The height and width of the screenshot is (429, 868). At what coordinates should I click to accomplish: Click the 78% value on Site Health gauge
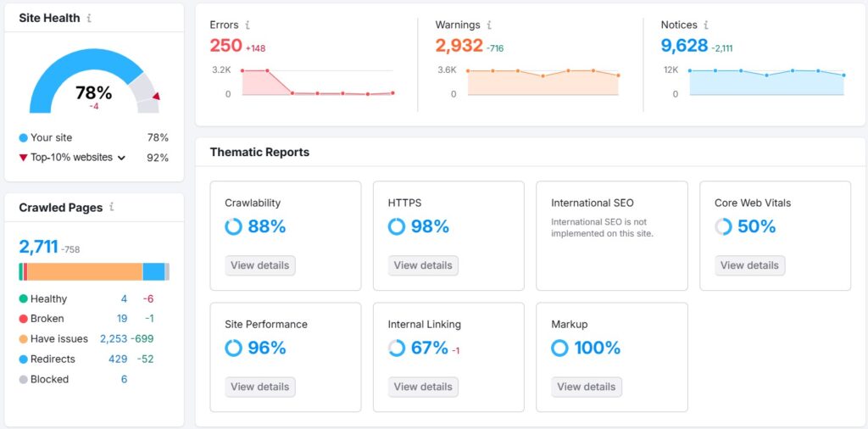(93, 93)
